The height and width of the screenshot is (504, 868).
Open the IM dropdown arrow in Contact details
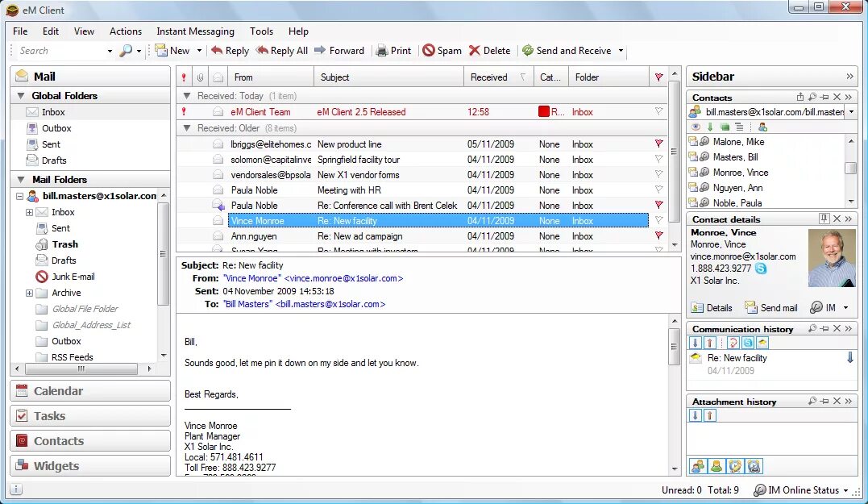[846, 308]
